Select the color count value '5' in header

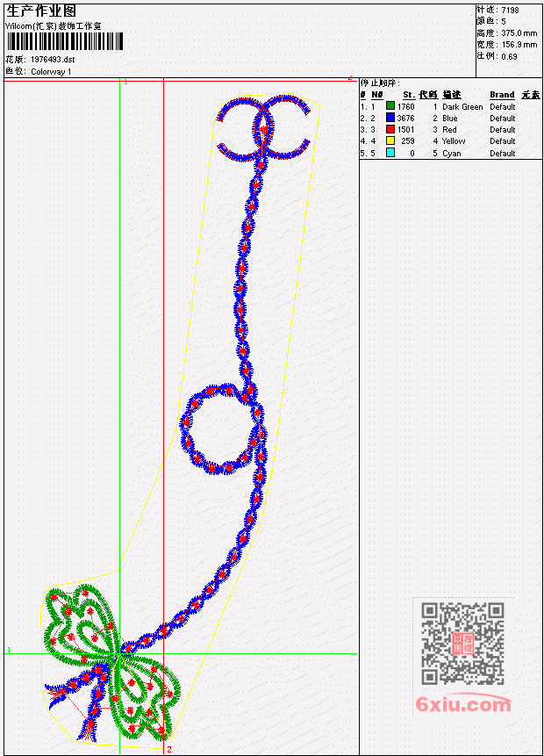pyautogui.click(x=504, y=21)
